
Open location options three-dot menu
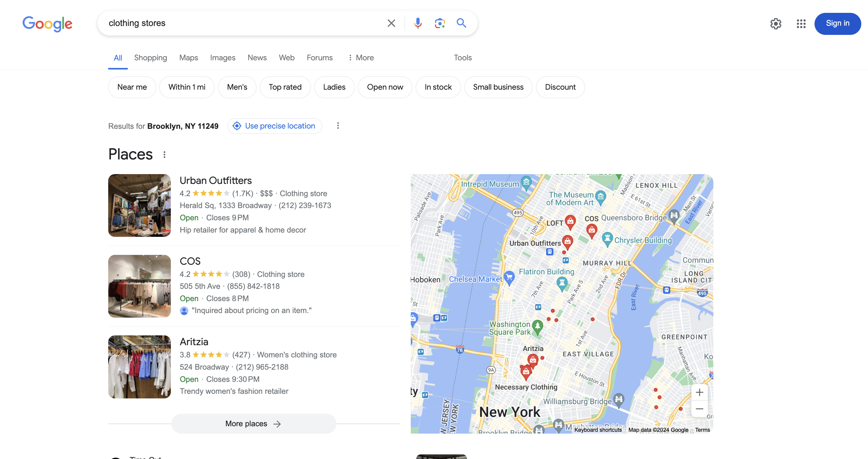pos(338,126)
